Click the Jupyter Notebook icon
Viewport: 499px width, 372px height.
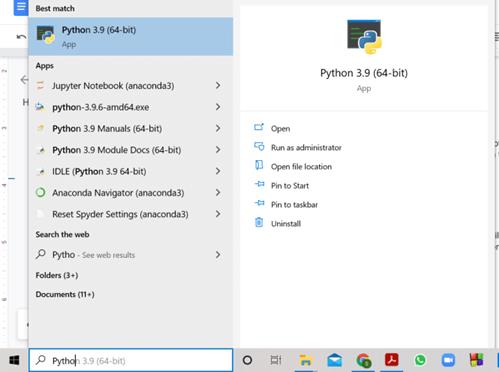[40, 86]
